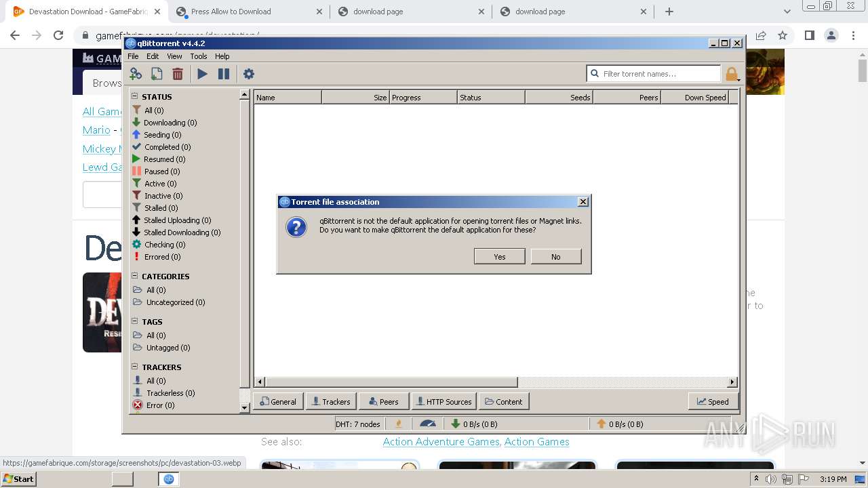868x488 pixels.
Task: Click No in file association dialog
Action: (x=556, y=256)
